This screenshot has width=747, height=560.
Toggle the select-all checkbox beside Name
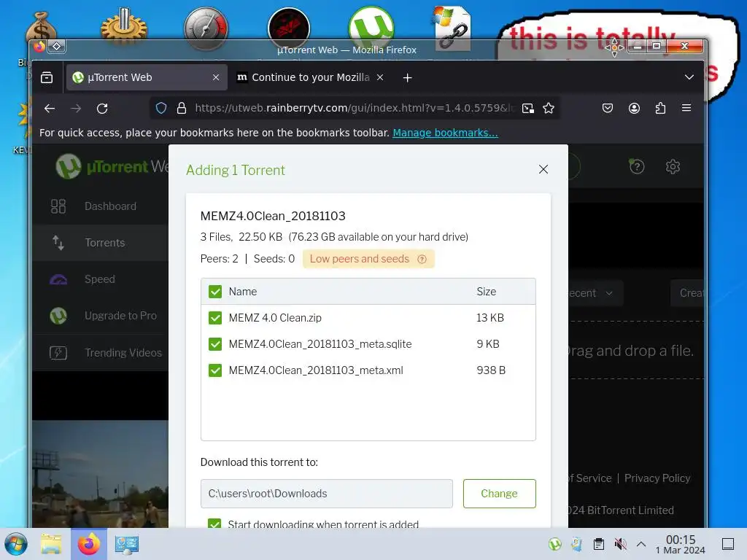tap(215, 292)
